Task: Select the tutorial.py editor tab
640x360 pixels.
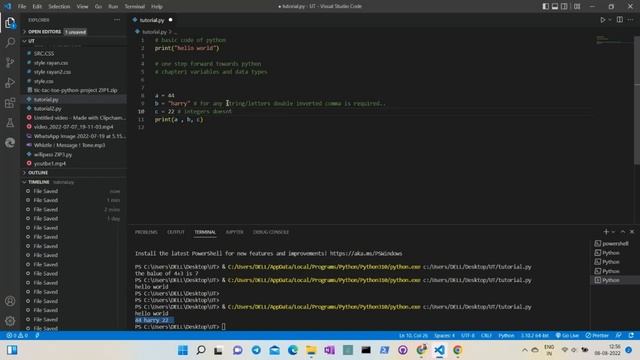Action: point(152,20)
